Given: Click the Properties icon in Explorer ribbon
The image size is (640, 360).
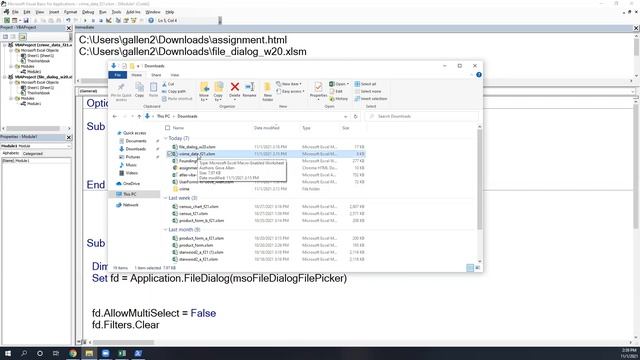Looking at the screenshot, I should (x=318, y=87).
